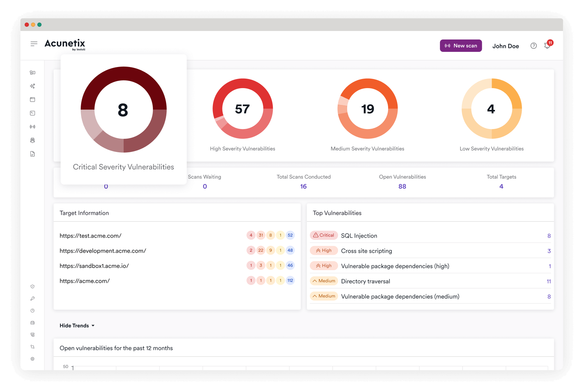This screenshot has width=583, height=392.
Task: Click the 112 badge for acme.com
Action: point(290,281)
